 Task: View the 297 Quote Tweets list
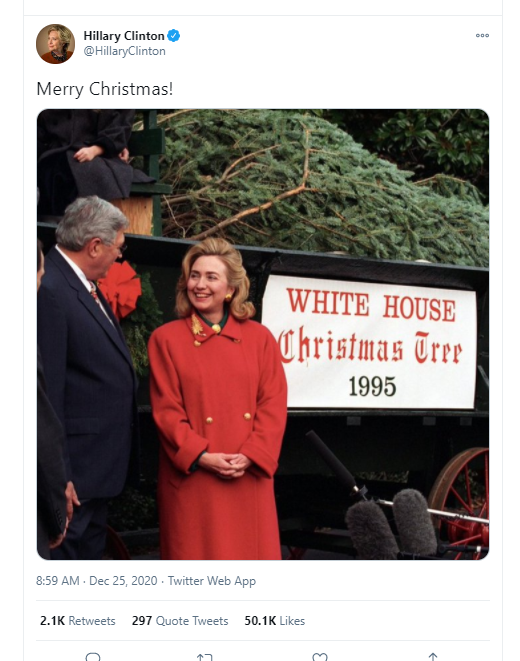pyautogui.click(x=180, y=621)
